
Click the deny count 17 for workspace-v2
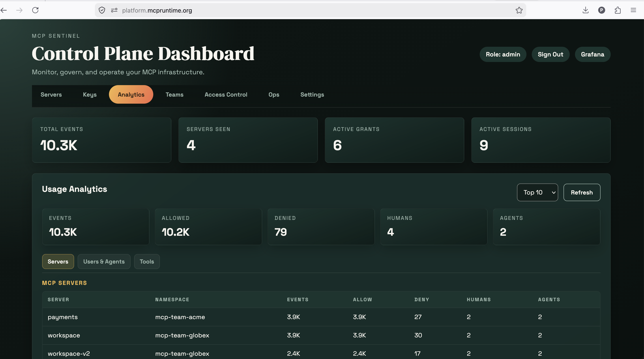click(417, 353)
